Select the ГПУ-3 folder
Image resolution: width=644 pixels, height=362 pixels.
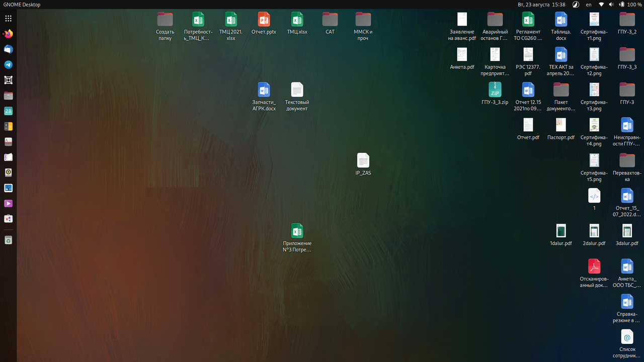tap(627, 94)
